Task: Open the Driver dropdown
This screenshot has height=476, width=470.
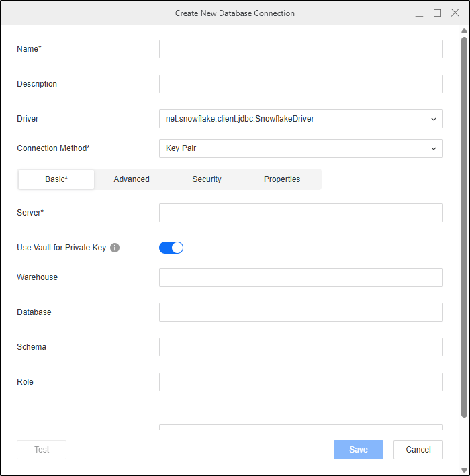Action: click(x=301, y=119)
